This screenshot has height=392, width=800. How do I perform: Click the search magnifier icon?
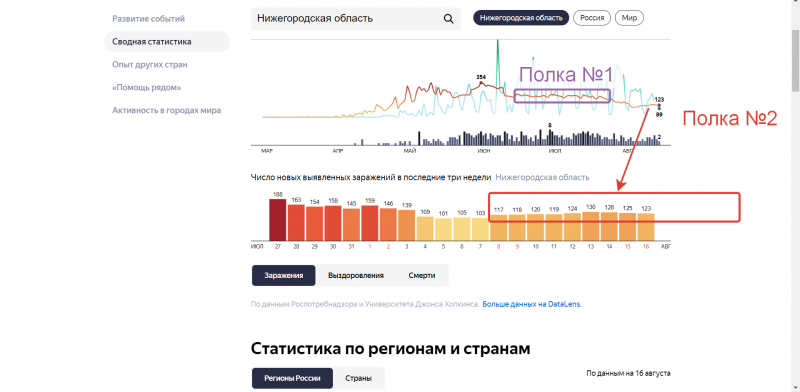pos(448,19)
